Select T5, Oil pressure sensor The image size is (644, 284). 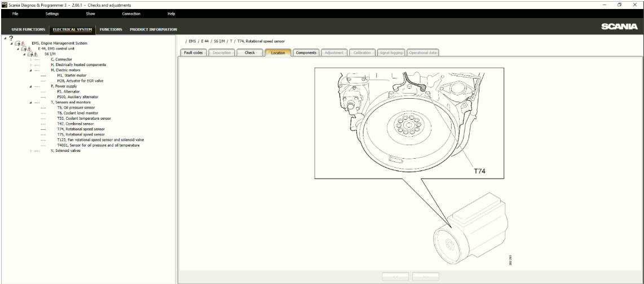coord(76,108)
